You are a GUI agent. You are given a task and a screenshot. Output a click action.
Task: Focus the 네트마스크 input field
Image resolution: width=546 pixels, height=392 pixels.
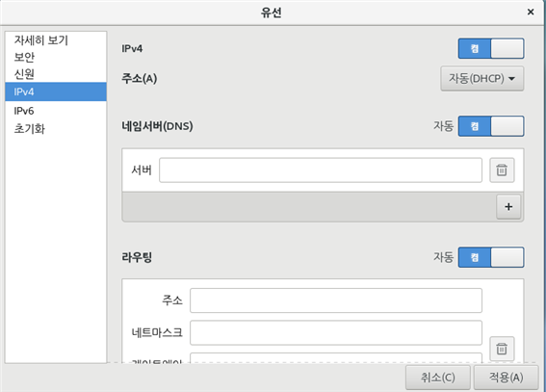point(336,333)
